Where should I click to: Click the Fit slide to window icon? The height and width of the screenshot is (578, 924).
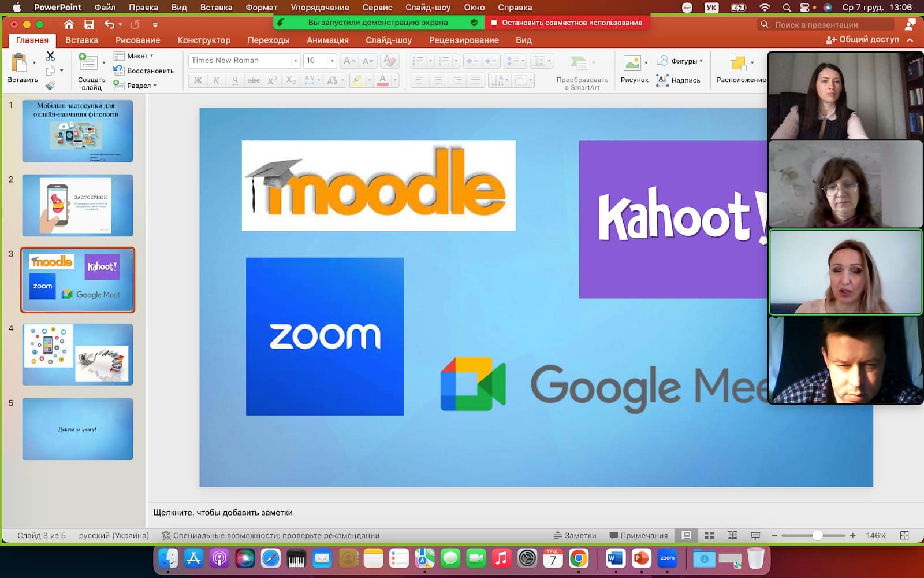[x=904, y=536]
